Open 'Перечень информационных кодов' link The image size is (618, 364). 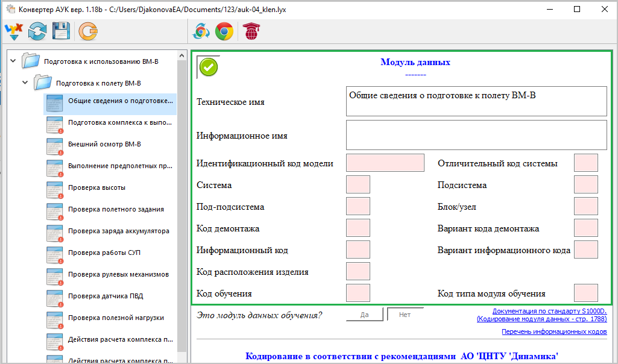[553, 331]
